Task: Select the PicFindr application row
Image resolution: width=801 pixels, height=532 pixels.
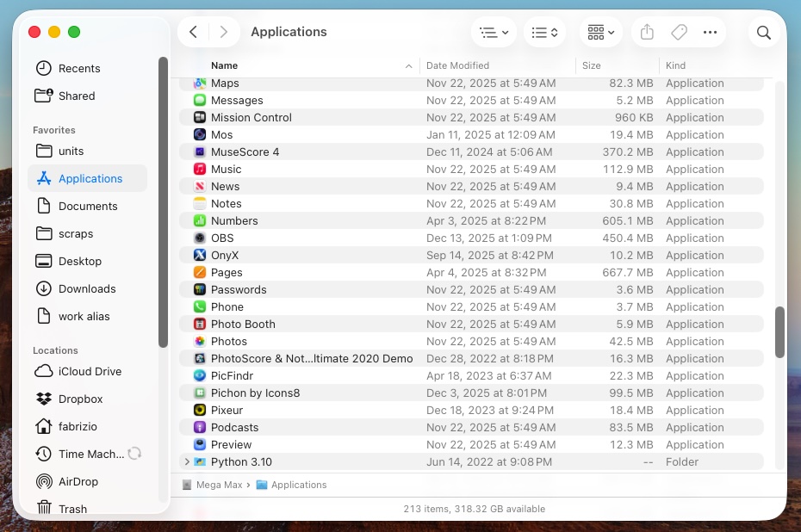Action: tap(471, 376)
